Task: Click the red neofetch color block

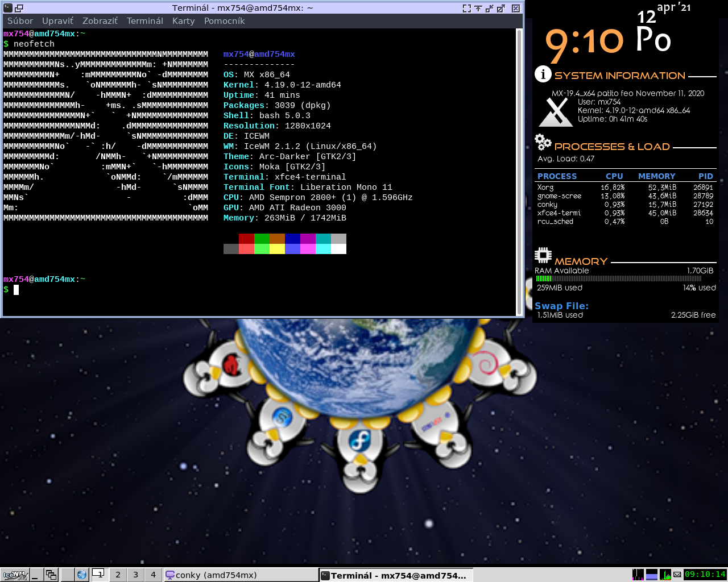Action: point(246,239)
